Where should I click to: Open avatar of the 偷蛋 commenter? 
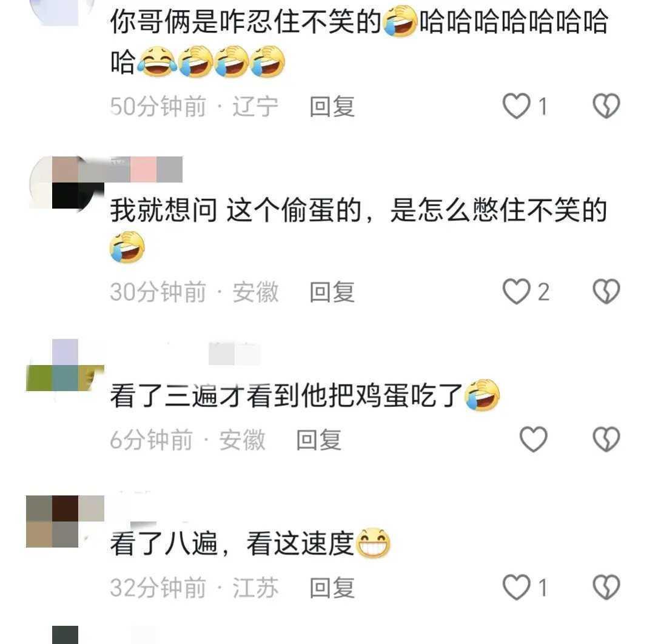tap(65, 183)
